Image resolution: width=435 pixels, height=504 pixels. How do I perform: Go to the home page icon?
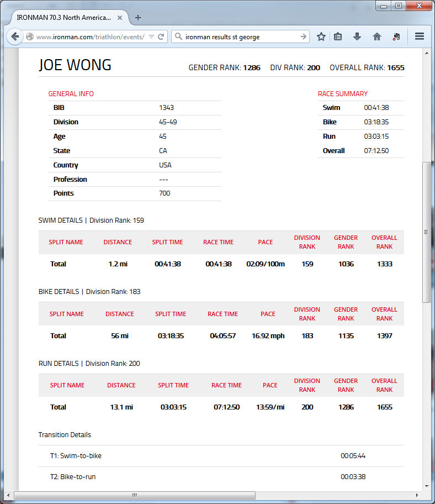click(377, 37)
